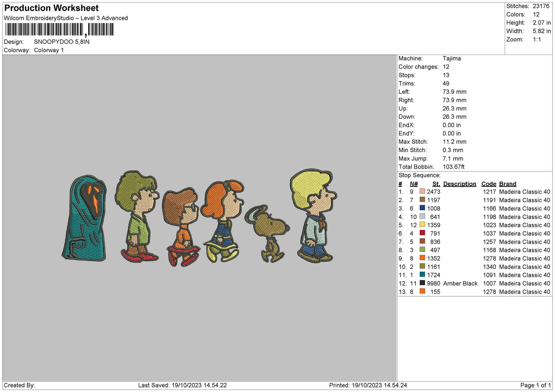Click thread code 1091

coord(489,275)
